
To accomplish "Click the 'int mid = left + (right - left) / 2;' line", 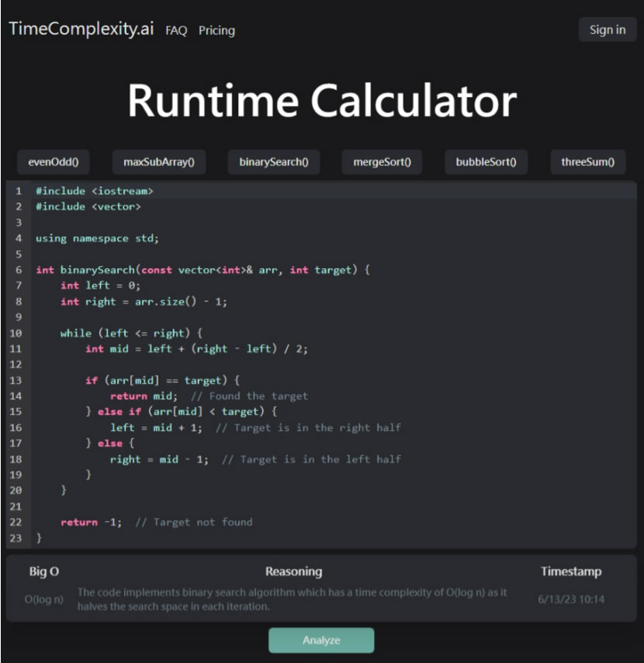I will point(197,349).
